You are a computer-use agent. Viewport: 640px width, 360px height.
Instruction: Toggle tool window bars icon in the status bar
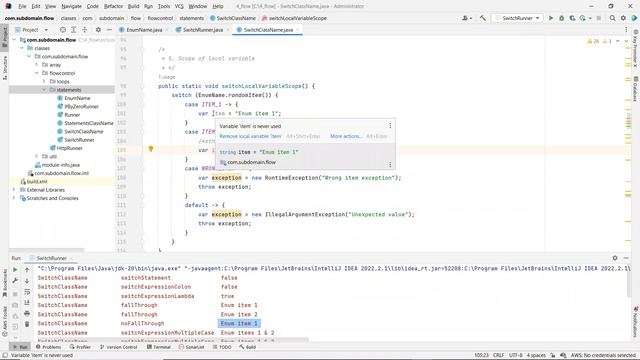tap(5, 356)
